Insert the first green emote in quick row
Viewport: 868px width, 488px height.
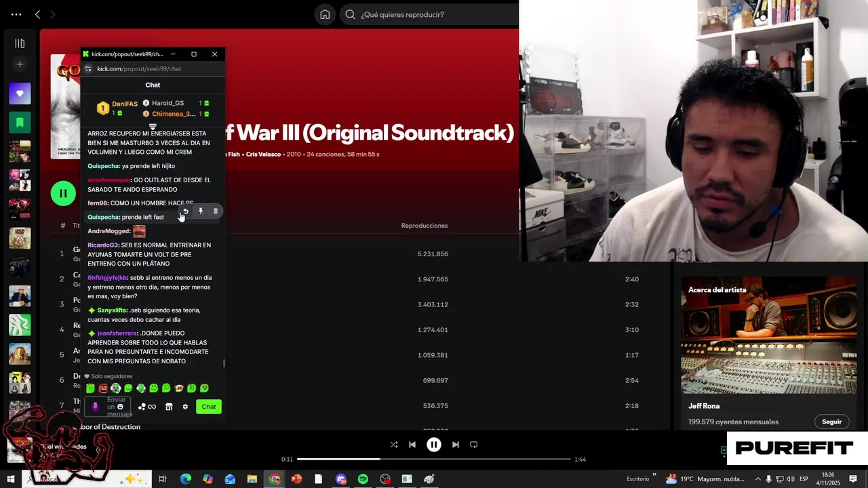[x=90, y=388]
